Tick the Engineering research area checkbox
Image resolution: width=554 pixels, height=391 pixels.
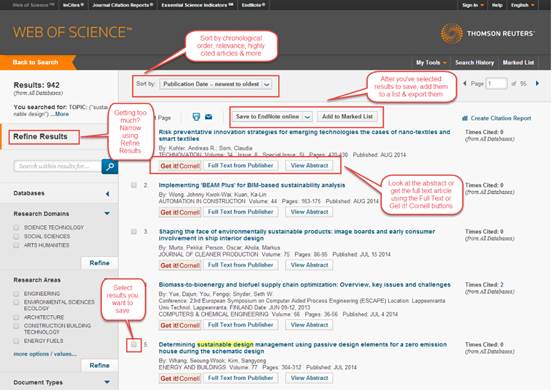[x=16, y=294]
